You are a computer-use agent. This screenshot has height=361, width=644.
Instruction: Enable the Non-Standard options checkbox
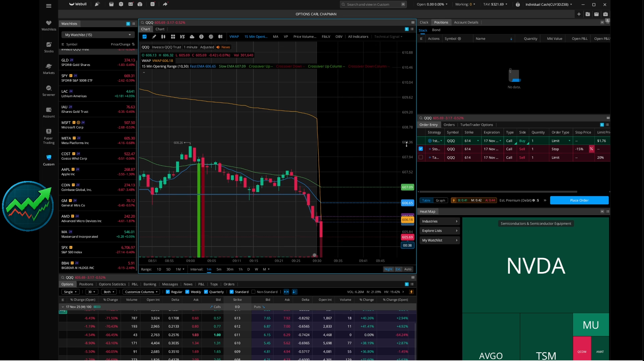point(253,292)
